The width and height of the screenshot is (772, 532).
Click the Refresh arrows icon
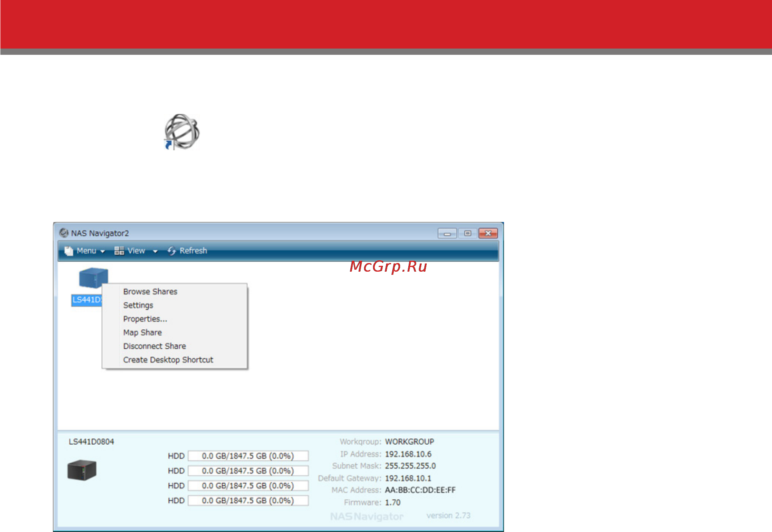coord(171,251)
